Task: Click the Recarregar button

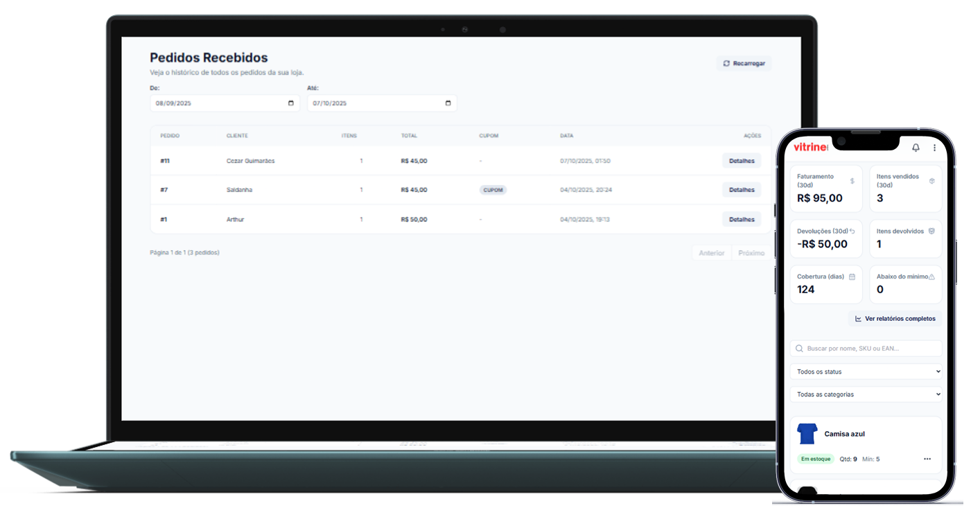Action: [x=744, y=63]
